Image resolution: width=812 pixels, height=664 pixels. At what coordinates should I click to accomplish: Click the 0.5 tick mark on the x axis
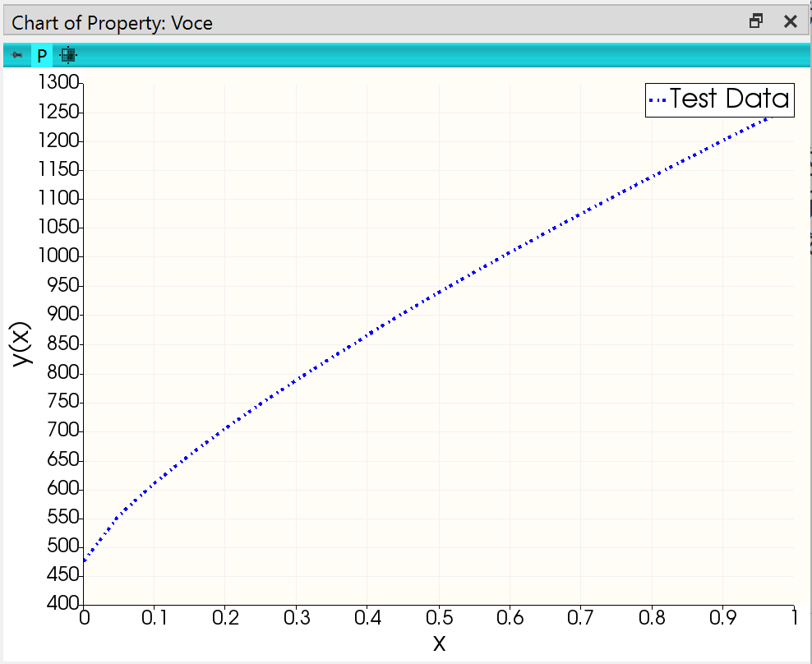tap(440, 608)
